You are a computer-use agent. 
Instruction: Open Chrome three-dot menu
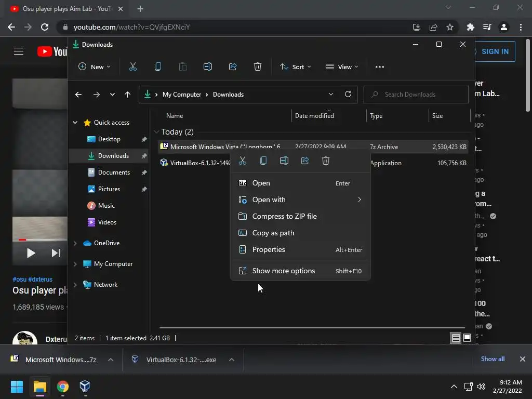[x=521, y=27]
